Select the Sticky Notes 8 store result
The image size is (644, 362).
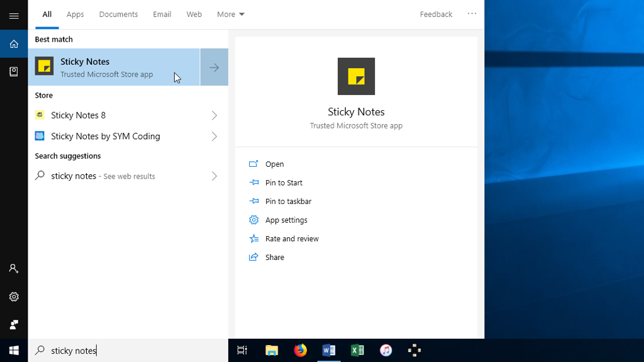click(128, 115)
